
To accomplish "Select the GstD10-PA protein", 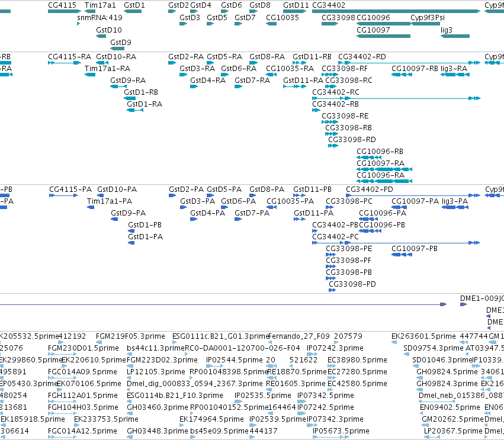I will click(100, 195).
